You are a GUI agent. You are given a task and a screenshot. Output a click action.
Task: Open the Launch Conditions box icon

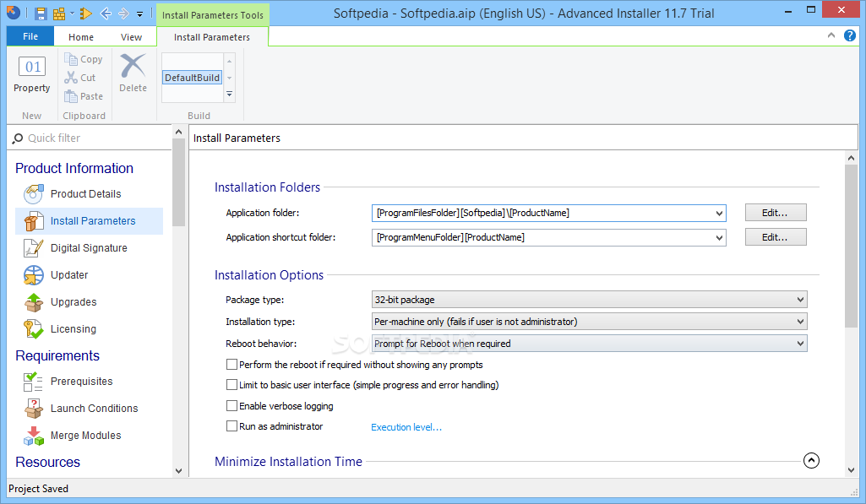pyautogui.click(x=34, y=409)
